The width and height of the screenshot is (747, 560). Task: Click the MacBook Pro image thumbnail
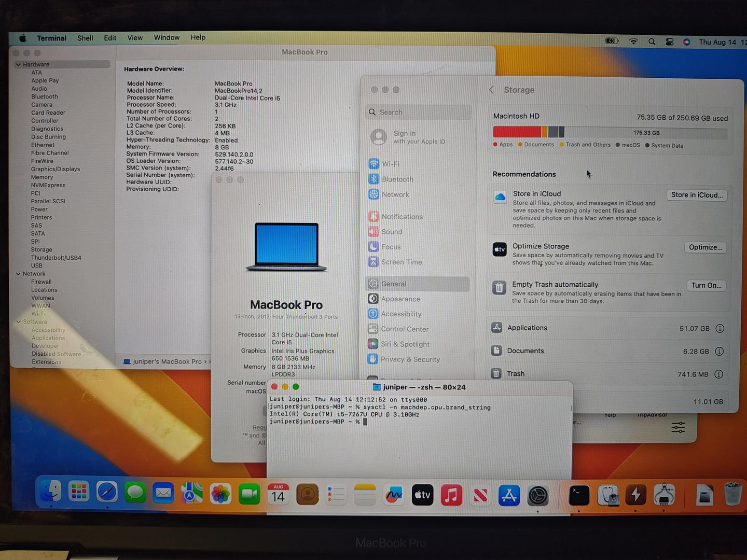coord(286,247)
